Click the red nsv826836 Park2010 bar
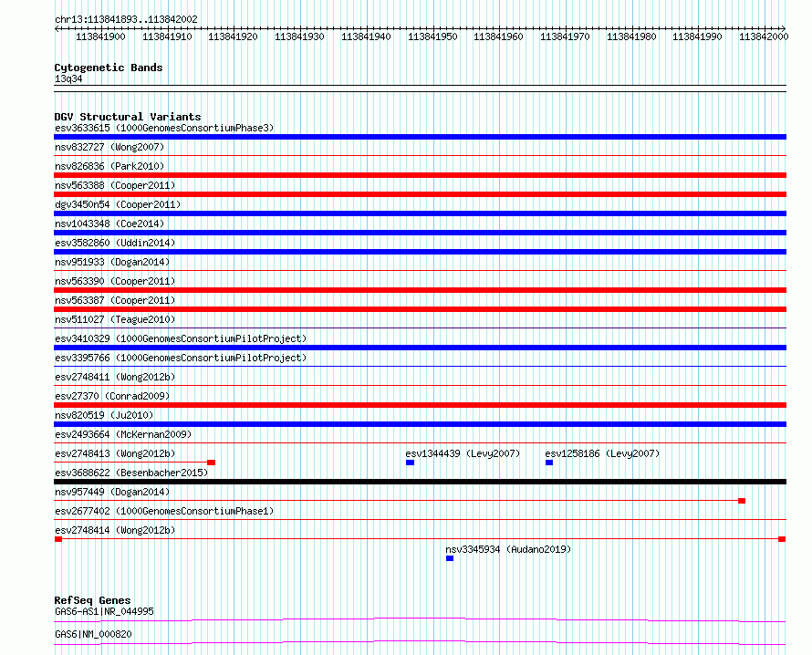 [420, 175]
